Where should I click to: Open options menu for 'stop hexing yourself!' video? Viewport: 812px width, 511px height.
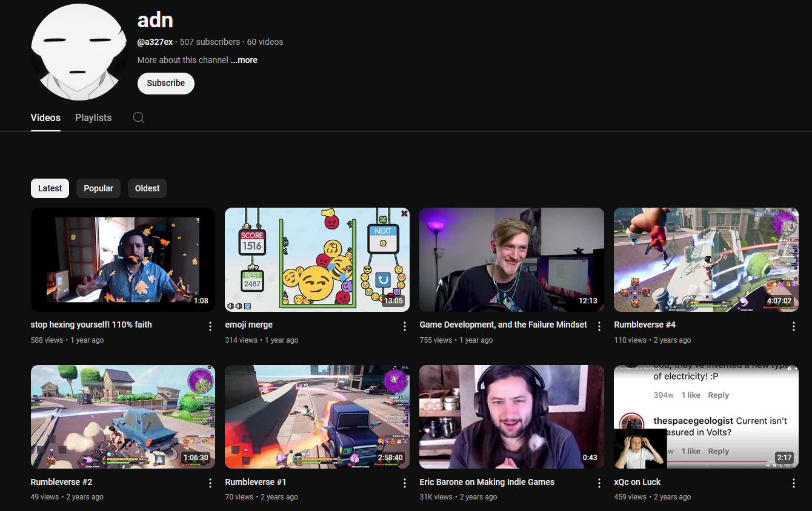(x=210, y=326)
